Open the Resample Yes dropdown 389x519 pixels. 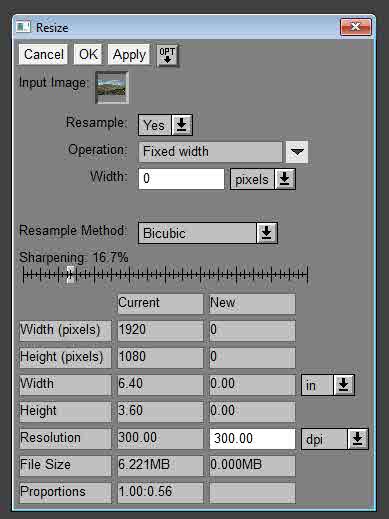165,125
